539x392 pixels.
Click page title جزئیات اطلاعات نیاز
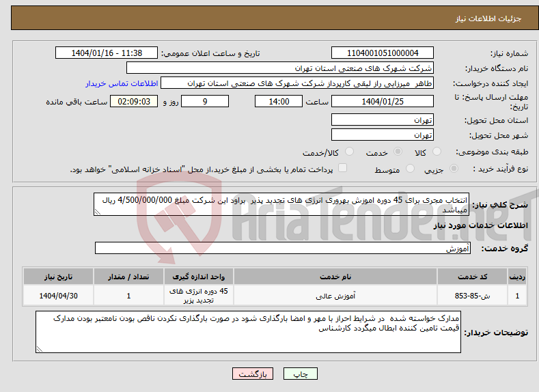488,18
